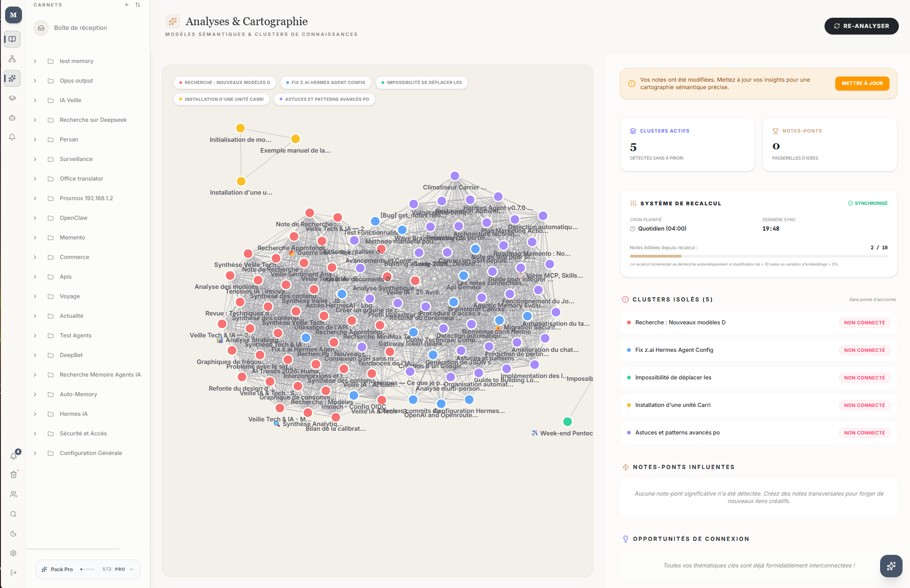The height and width of the screenshot is (588, 910).
Task: Click the RE-ANALYSER button
Action: (861, 26)
